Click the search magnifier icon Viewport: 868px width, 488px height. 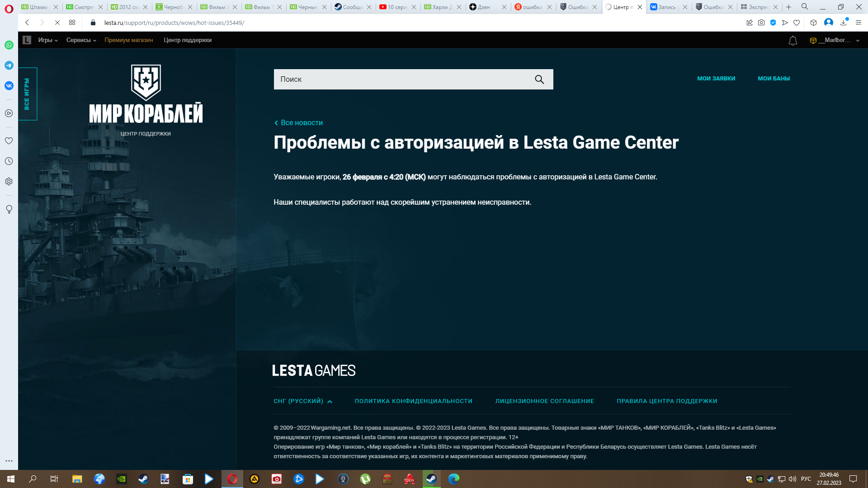(539, 80)
